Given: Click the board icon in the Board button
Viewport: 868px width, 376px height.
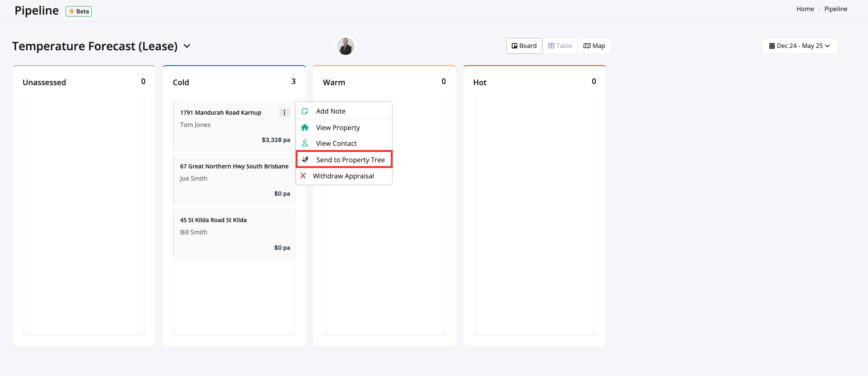Looking at the screenshot, I should [x=514, y=46].
